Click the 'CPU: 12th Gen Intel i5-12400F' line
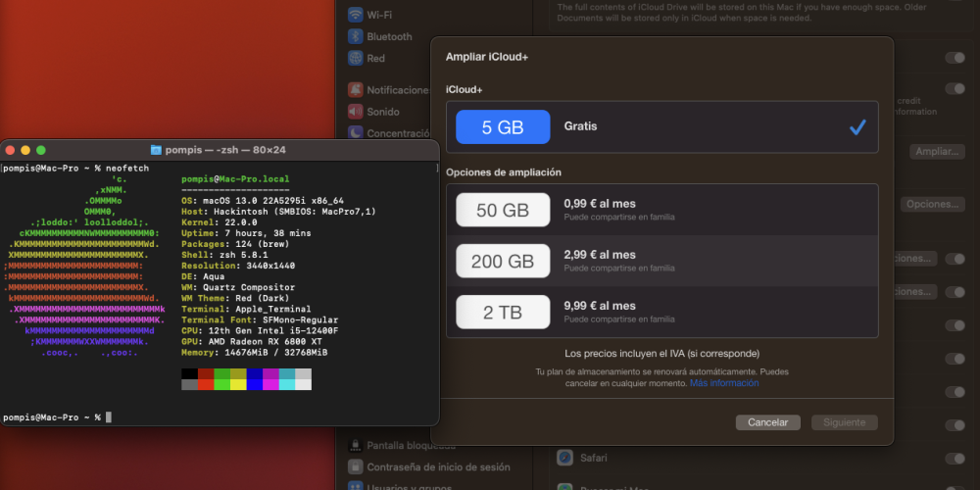The image size is (980, 490). tap(260, 330)
